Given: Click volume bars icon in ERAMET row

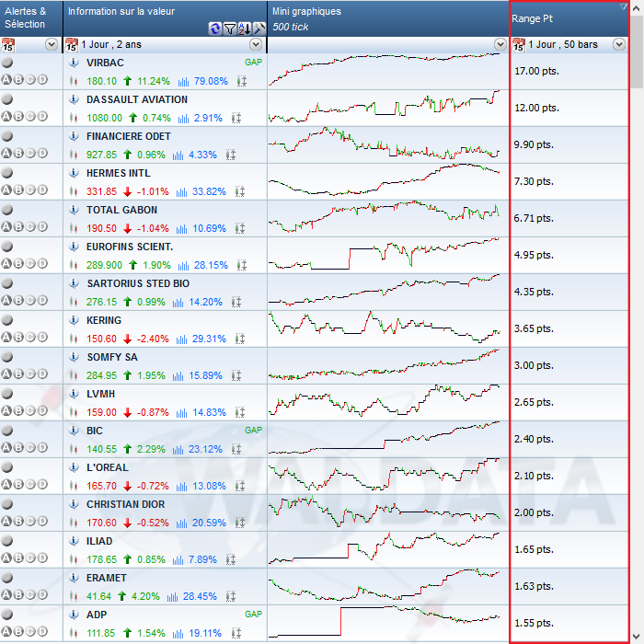Looking at the screenshot, I should [x=173, y=596].
